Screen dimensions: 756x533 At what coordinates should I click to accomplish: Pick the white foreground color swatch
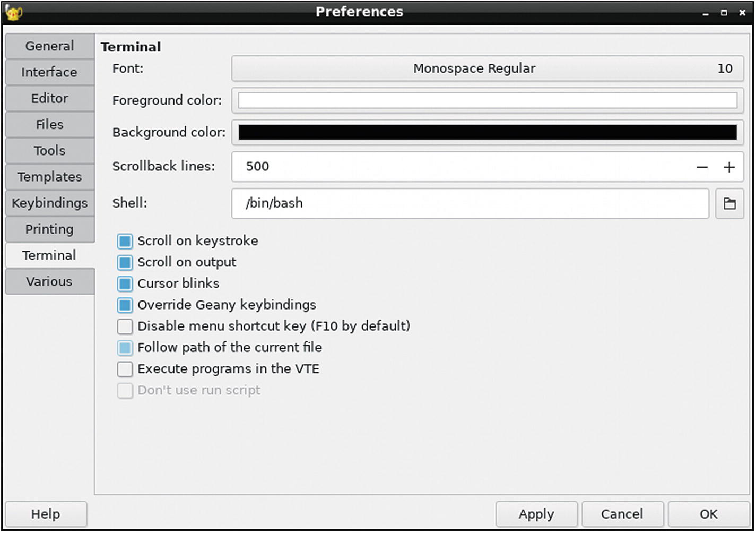(x=487, y=100)
